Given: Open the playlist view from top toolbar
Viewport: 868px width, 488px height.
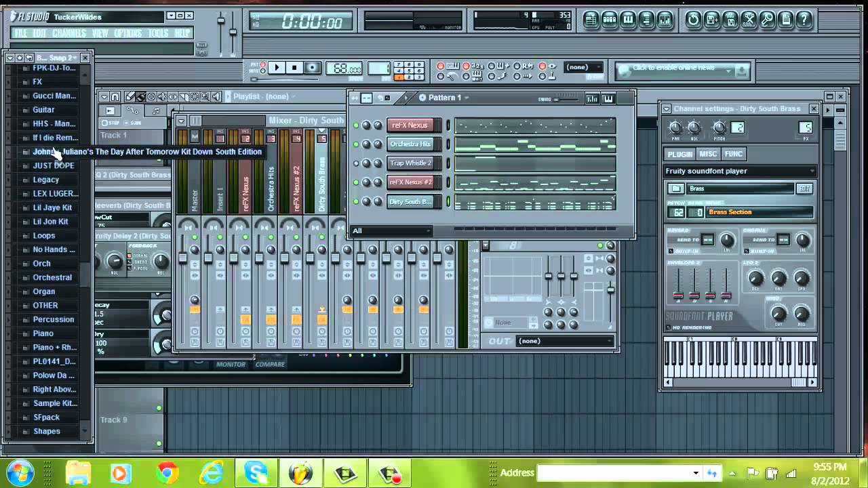Looking at the screenshot, I should coord(591,20).
